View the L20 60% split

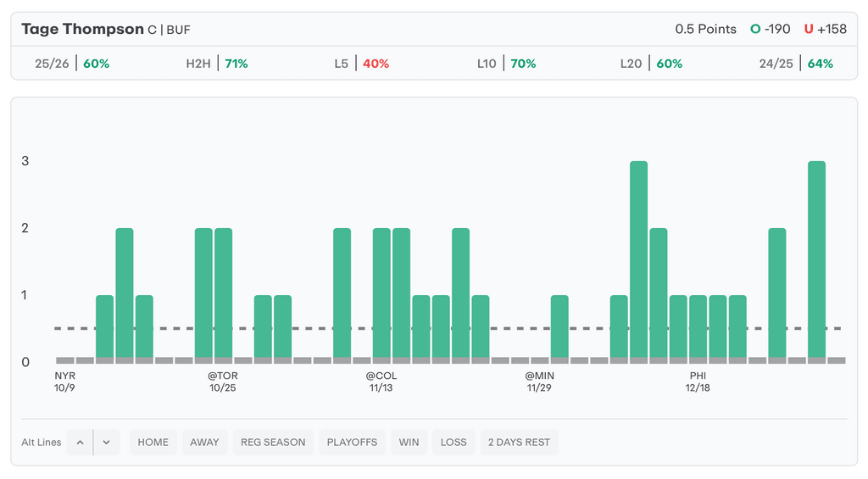click(651, 64)
